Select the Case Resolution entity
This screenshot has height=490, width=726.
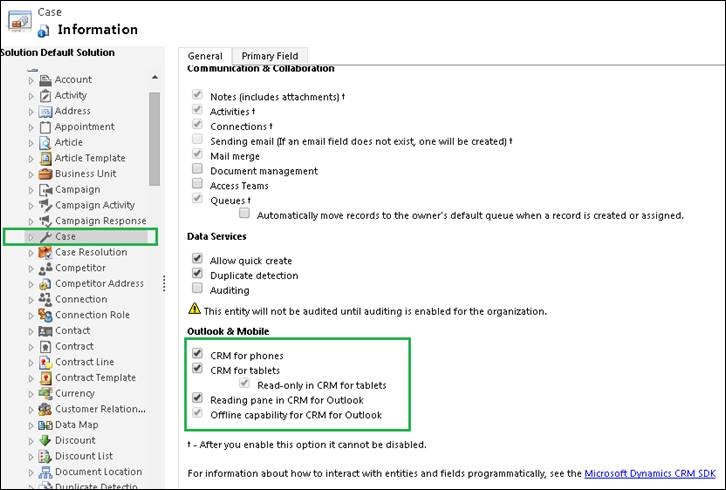tap(91, 252)
